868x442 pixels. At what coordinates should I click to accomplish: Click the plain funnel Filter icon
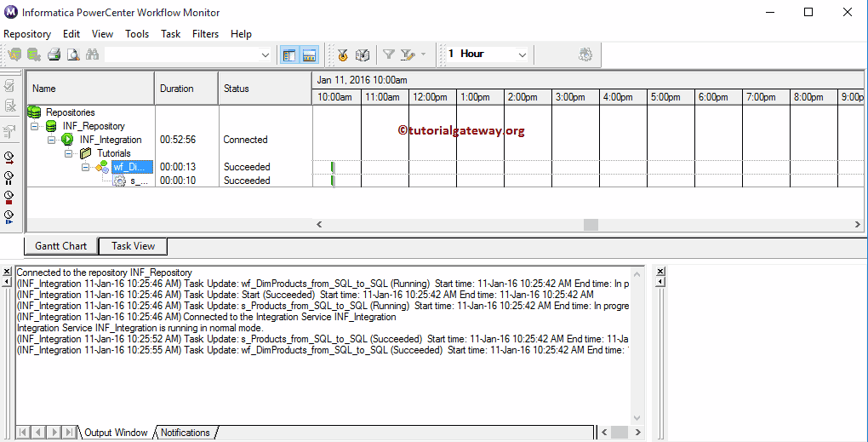[x=389, y=55]
